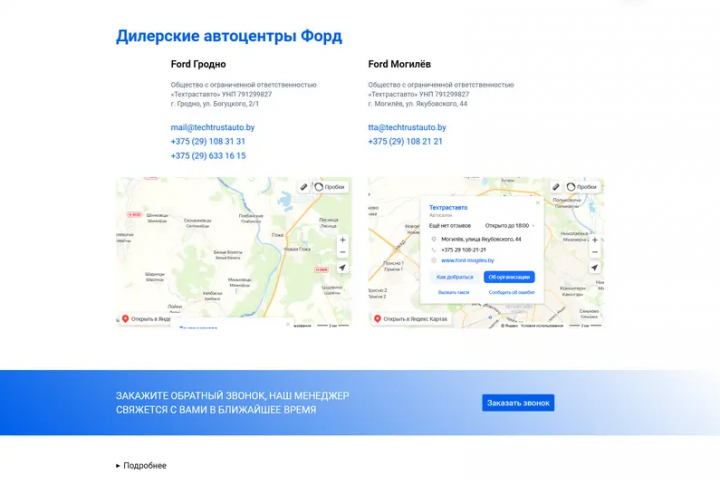This screenshot has width=720, height=480.
Task: Click the phone icon in balloon
Action: pos(433,250)
